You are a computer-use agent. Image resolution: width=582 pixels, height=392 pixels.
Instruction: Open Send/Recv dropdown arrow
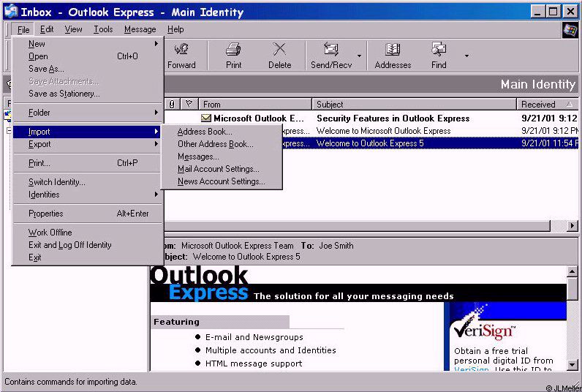359,56
